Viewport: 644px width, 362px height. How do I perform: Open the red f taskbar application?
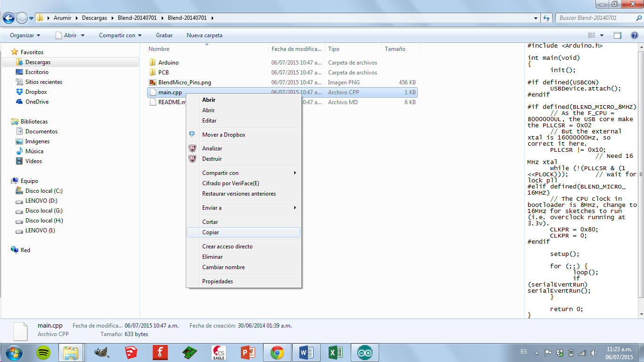click(161, 352)
